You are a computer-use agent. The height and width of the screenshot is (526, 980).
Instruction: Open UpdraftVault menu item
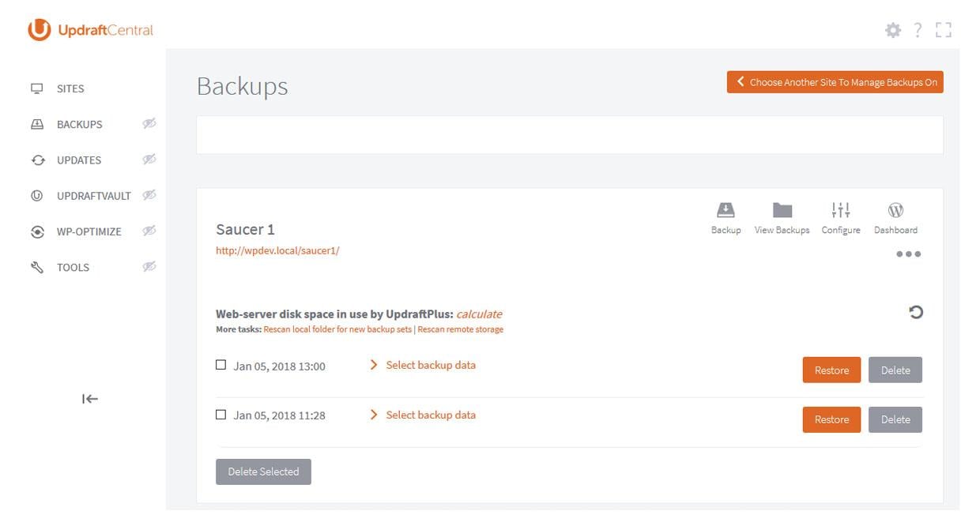pyautogui.click(x=93, y=195)
